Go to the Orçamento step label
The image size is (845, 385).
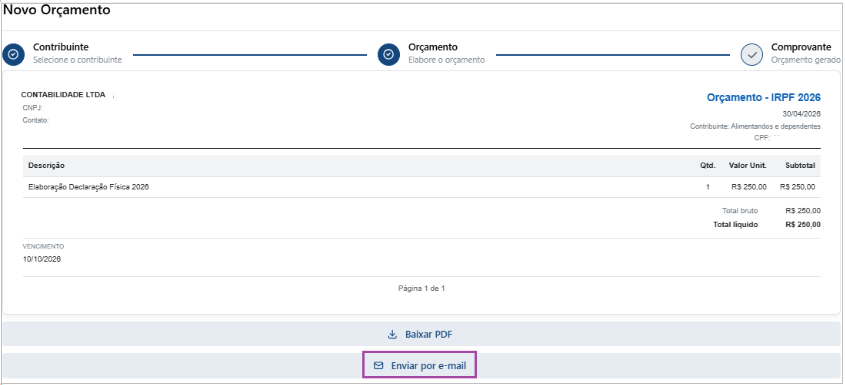433,47
